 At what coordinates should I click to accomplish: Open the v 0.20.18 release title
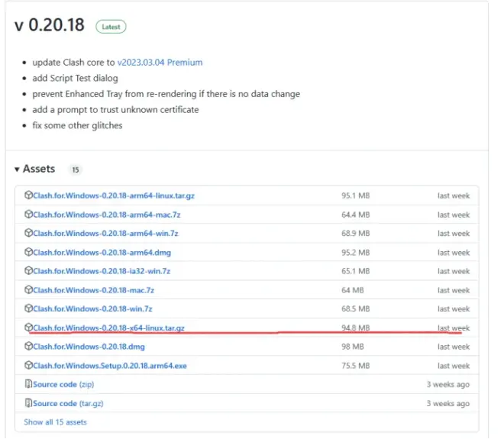(50, 24)
